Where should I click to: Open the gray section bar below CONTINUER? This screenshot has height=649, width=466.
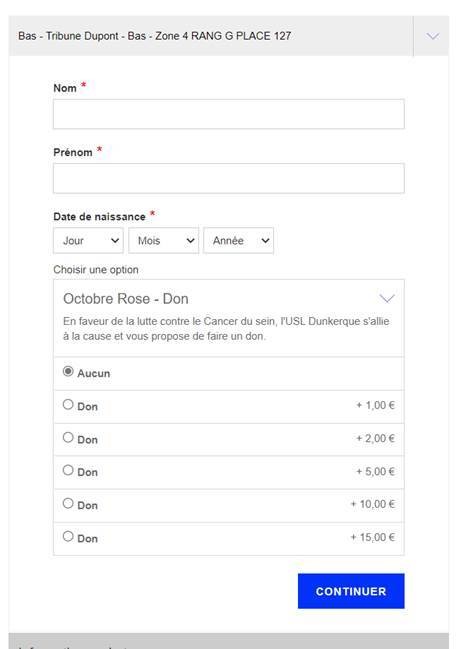coord(228,641)
